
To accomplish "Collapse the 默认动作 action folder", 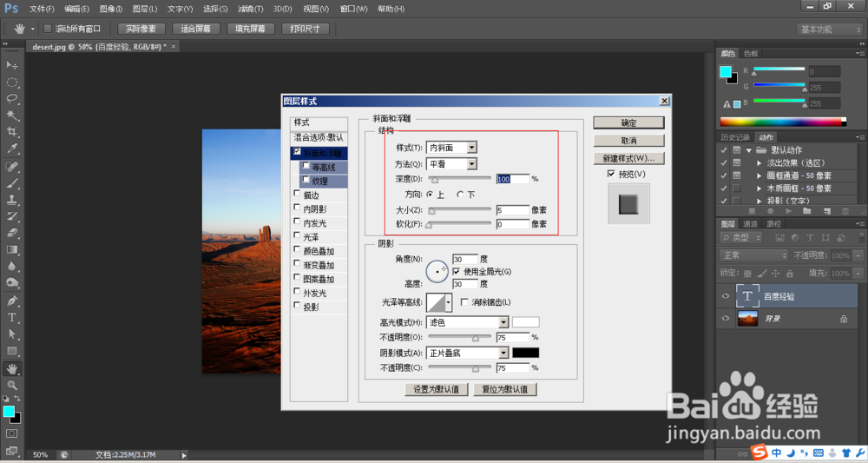I will [749, 150].
